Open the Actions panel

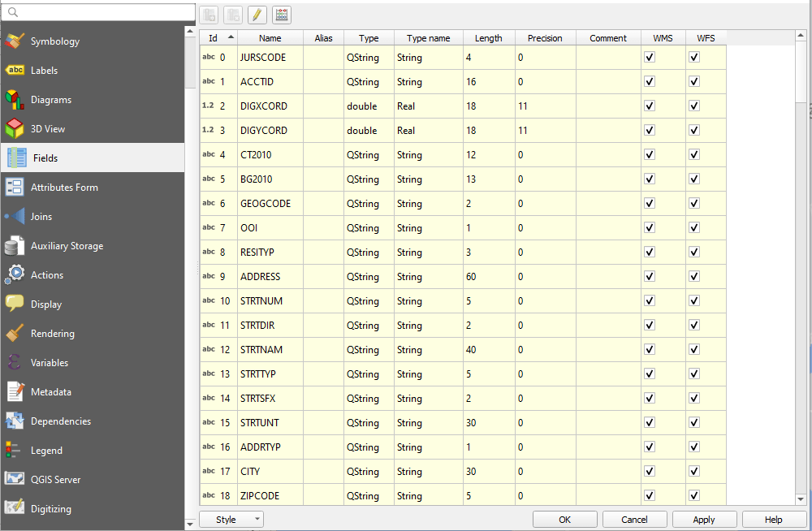[x=49, y=274]
